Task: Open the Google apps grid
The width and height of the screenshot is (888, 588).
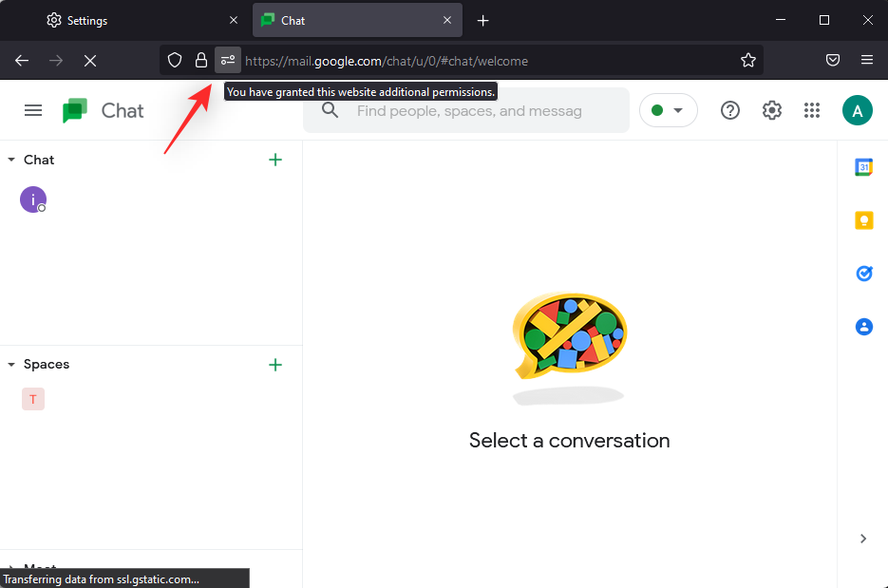Action: [x=811, y=110]
